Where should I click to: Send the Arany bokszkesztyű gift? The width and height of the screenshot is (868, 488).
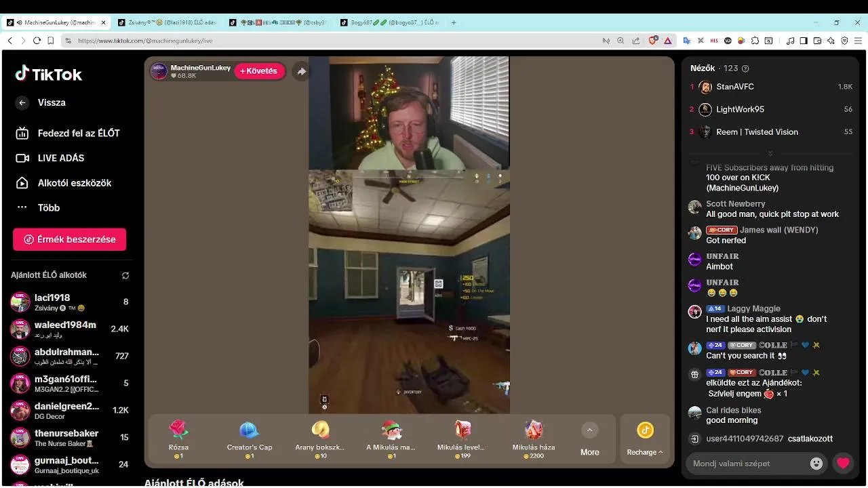320,439
